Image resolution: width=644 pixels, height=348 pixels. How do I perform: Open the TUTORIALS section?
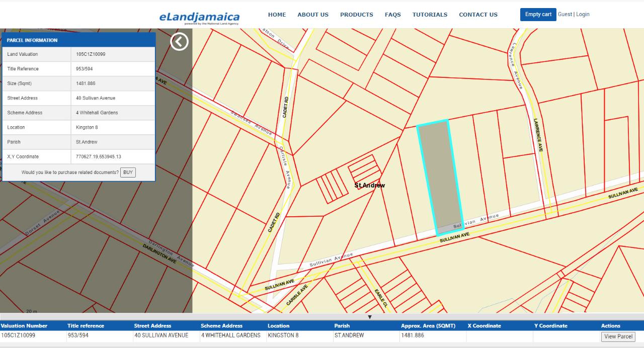point(430,15)
